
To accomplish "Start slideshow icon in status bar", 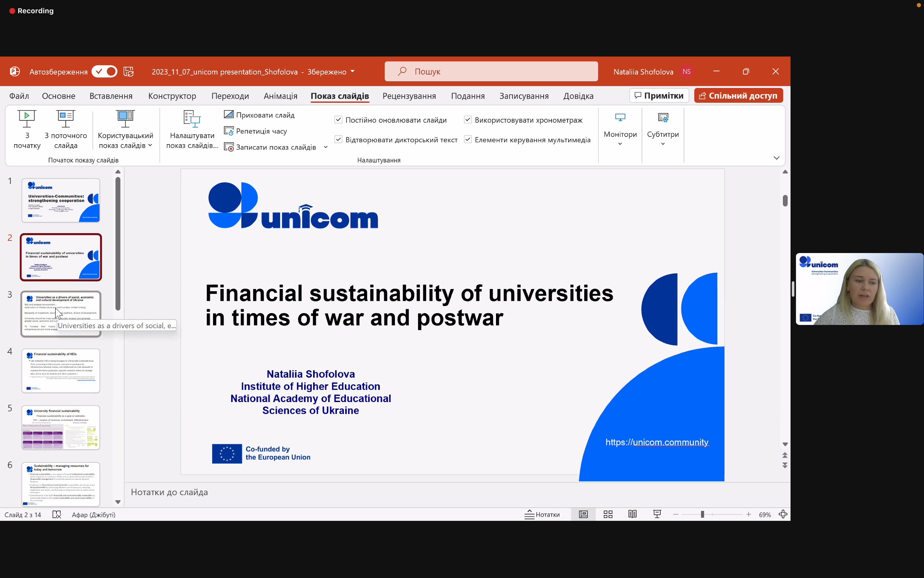I will pos(657,514).
